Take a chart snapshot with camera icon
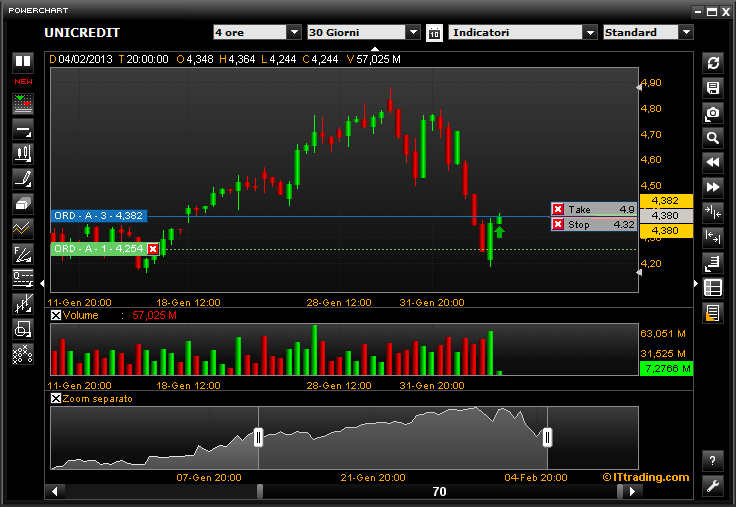 tap(712, 113)
